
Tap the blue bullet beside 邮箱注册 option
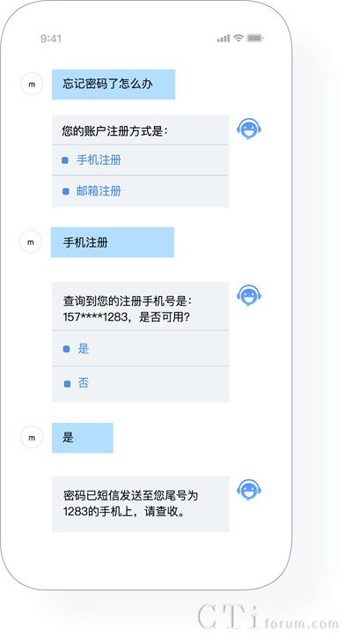pyautogui.click(x=66, y=191)
